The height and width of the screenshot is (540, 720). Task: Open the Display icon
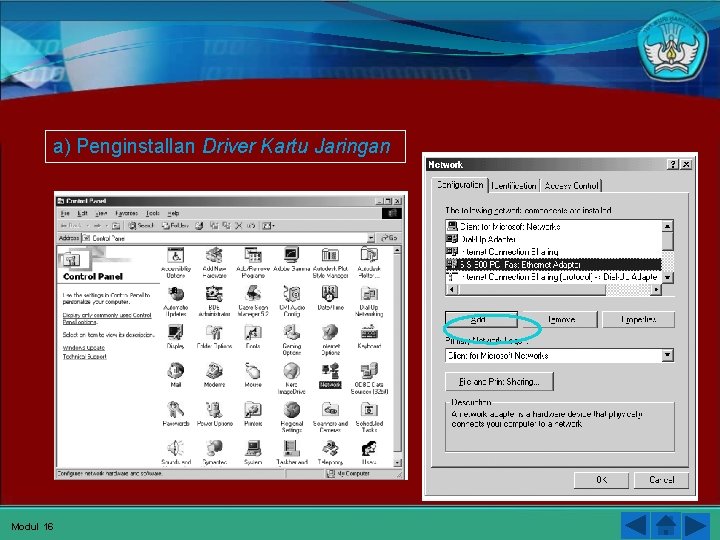pos(175,337)
